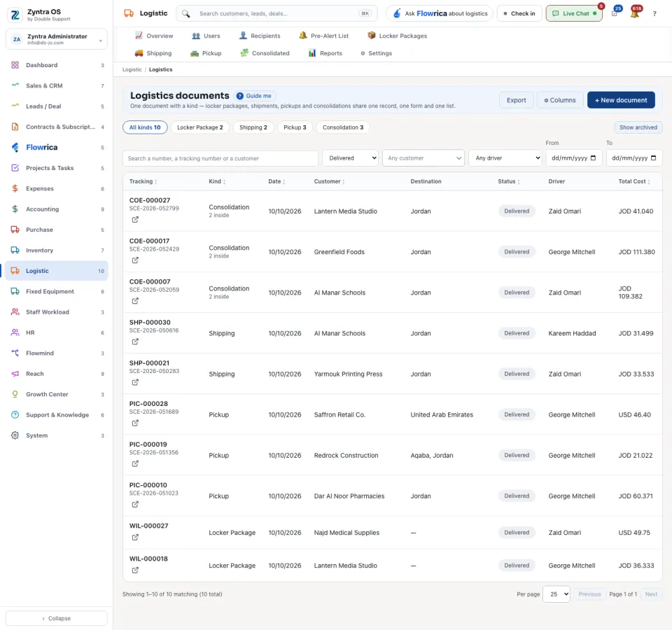Image resolution: width=672 pixels, height=630 pixels.
Task: Open Inventory in the sidebar
Action: (x=57, y=251)
